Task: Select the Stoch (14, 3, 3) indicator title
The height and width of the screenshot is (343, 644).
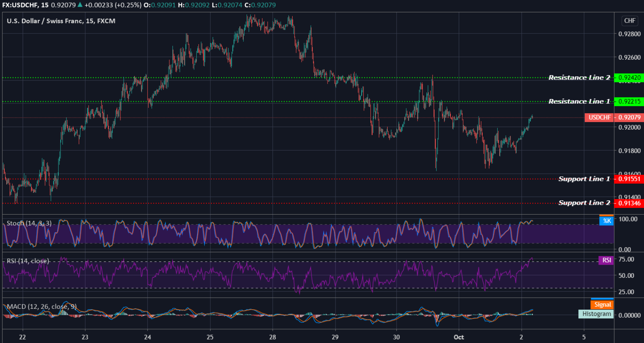Action: [x=29, y=223]
